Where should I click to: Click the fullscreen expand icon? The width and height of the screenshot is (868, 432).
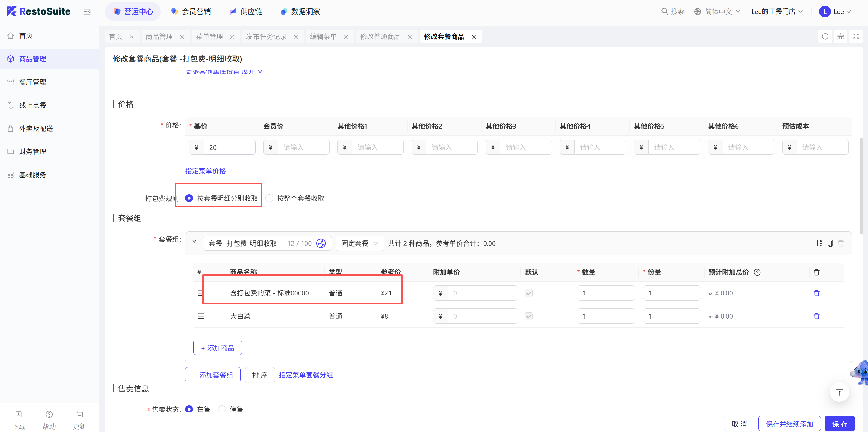point(856,36)
